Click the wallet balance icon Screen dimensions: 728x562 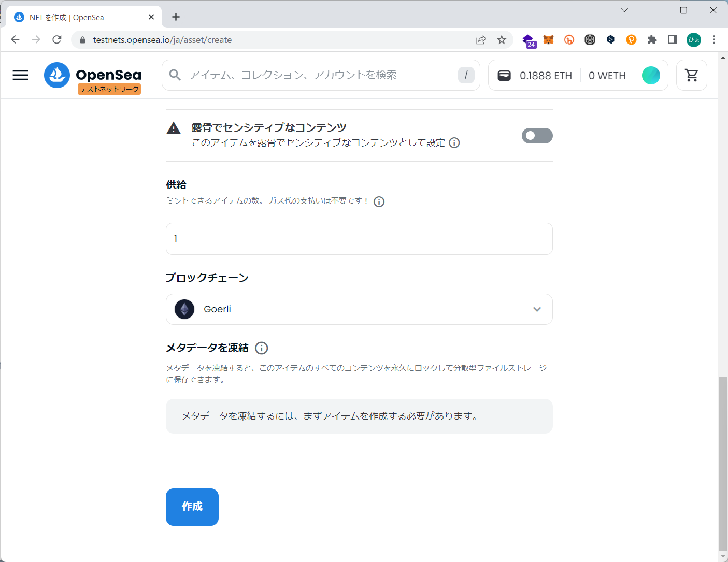504,76
